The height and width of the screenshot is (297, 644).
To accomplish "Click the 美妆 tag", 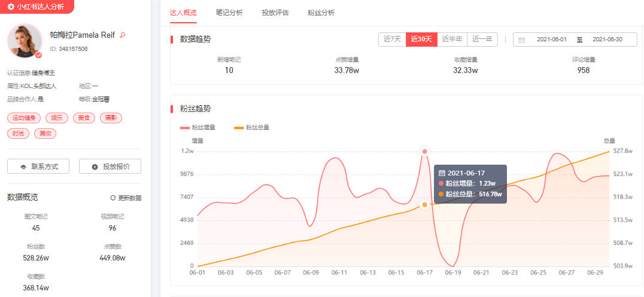I will click(x=45, y=134).
